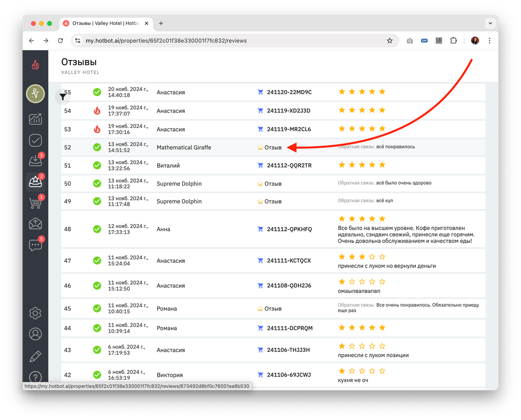Open the Valley Hotel property avatar
Viewport: 521px width, 420px height.
click(36, 94)
